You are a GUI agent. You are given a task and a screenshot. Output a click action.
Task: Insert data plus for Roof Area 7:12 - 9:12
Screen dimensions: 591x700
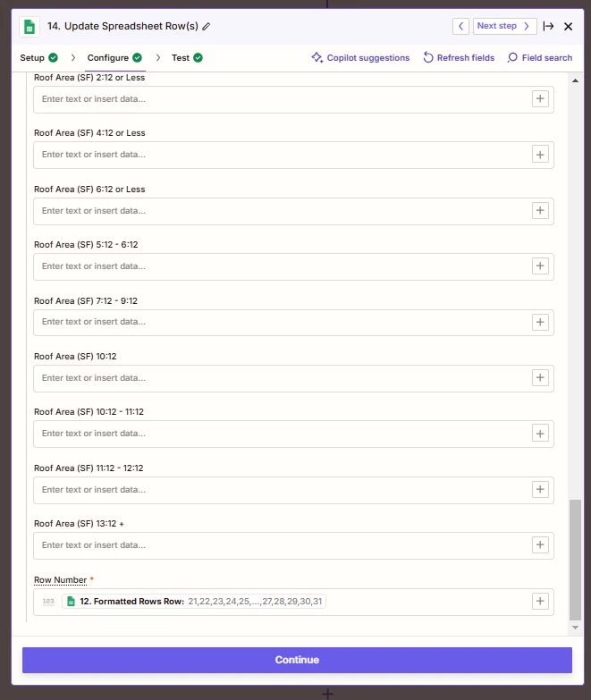(540, 322)
